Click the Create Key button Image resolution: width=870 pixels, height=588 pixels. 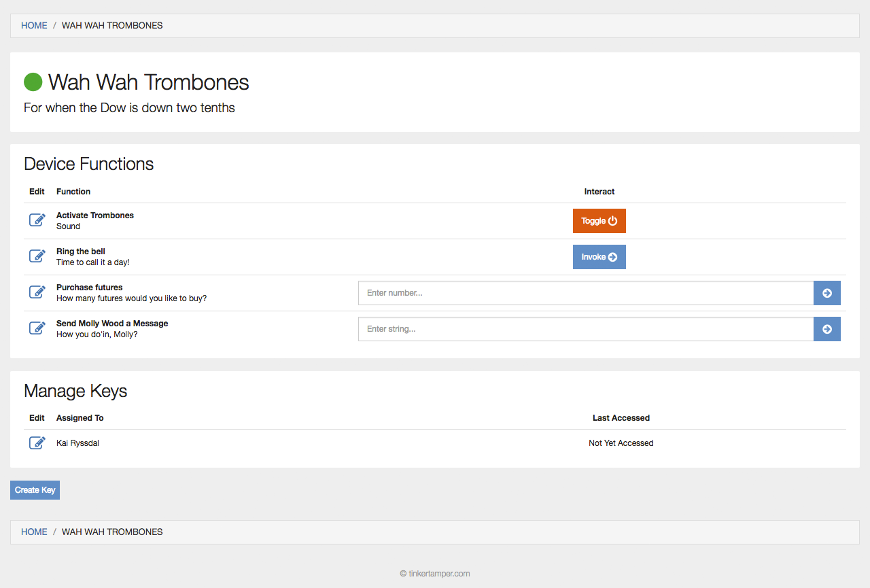click(x=35, y=490)
